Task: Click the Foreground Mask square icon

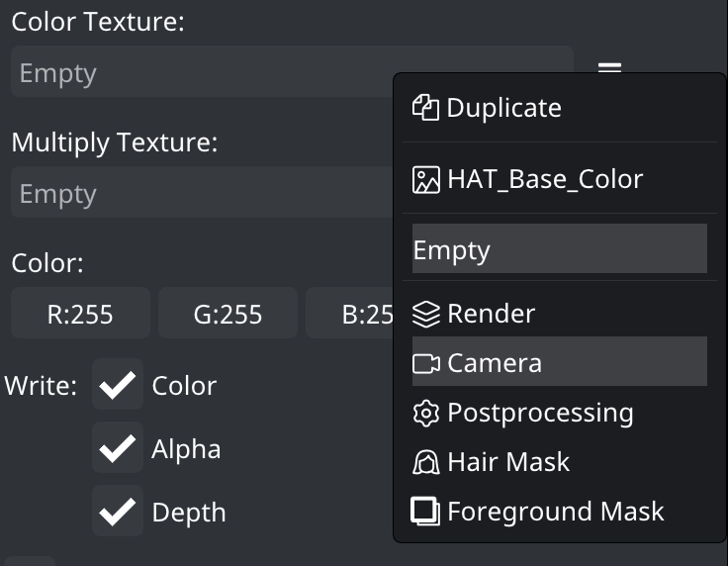Action: (x=424, y=512)
